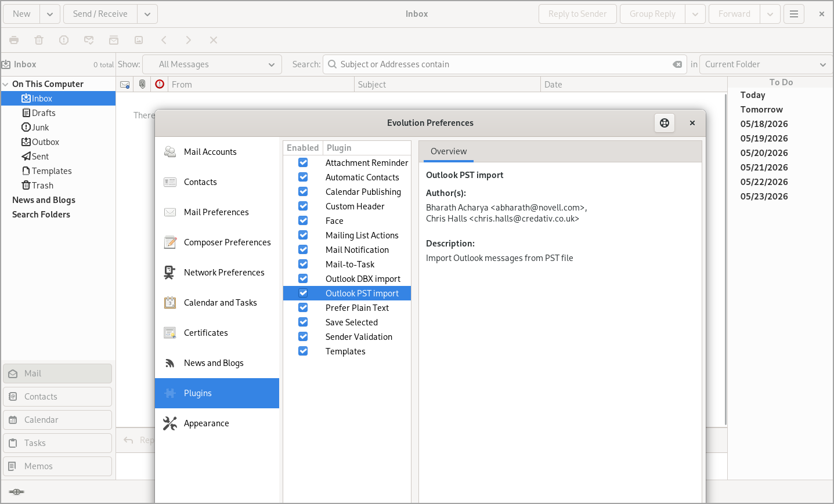The width and height of the screenshot is (834, 504).
Task: Disable the Attachment Reminder plugin checkbox
Action: pyautogui.click(x=303, y=162)
